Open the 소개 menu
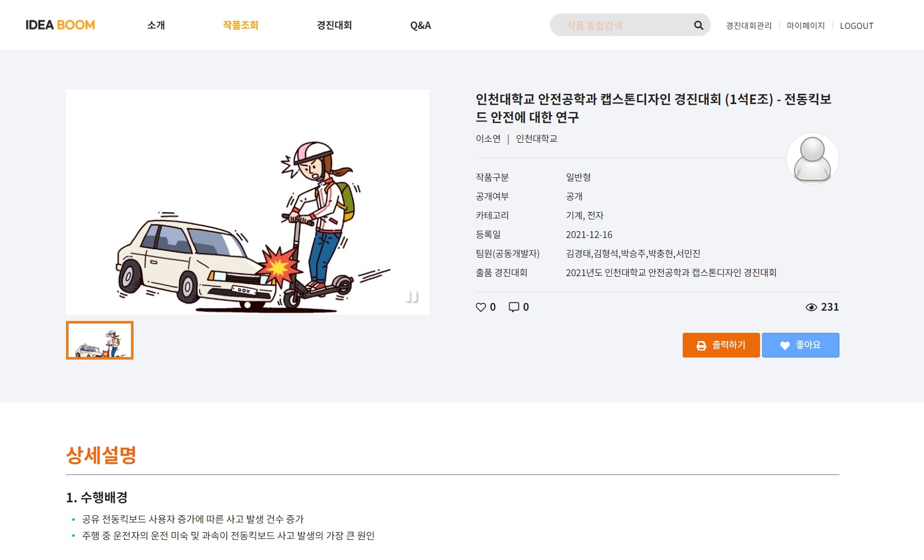 coord(156,25)
